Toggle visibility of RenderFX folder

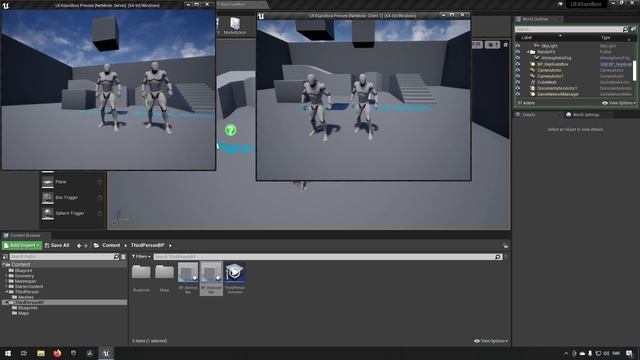(x=518, y=52)
